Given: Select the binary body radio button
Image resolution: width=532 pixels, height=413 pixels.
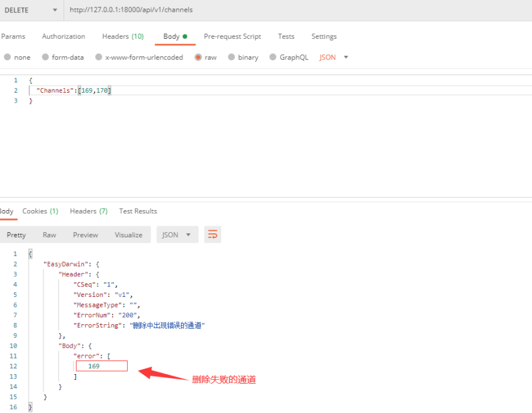Looking at the screenshot, I should (x=231, y=57).
